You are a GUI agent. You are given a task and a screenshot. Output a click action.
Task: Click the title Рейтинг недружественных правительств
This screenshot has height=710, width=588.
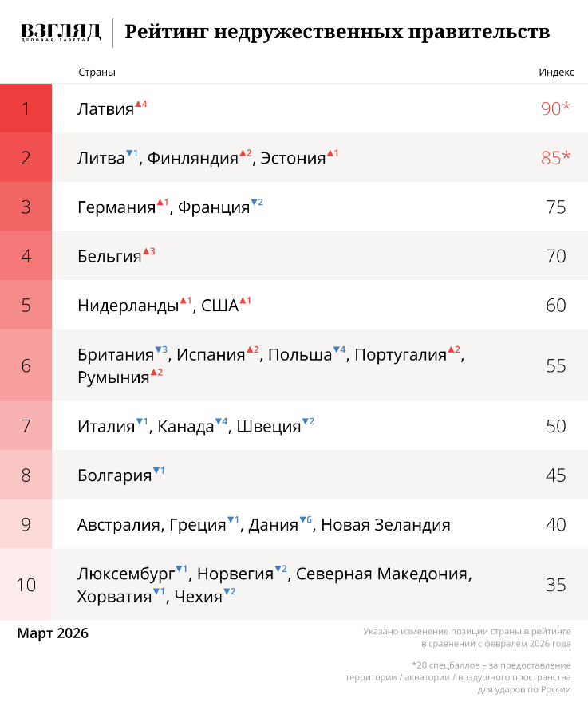click(337, 33)
